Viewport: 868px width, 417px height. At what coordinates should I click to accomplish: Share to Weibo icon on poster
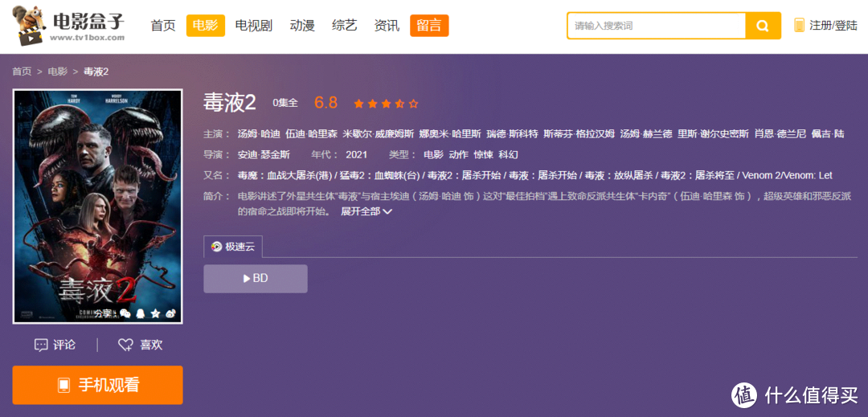pos(170,313)
